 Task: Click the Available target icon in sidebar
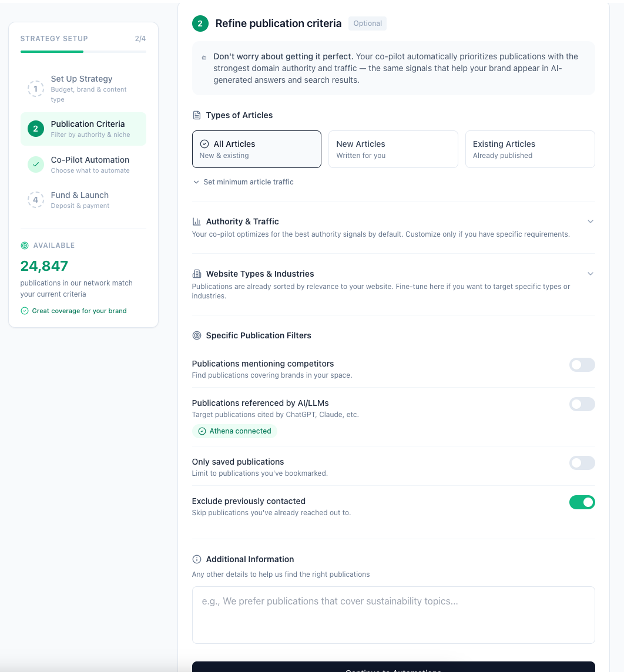pos(25,246)
